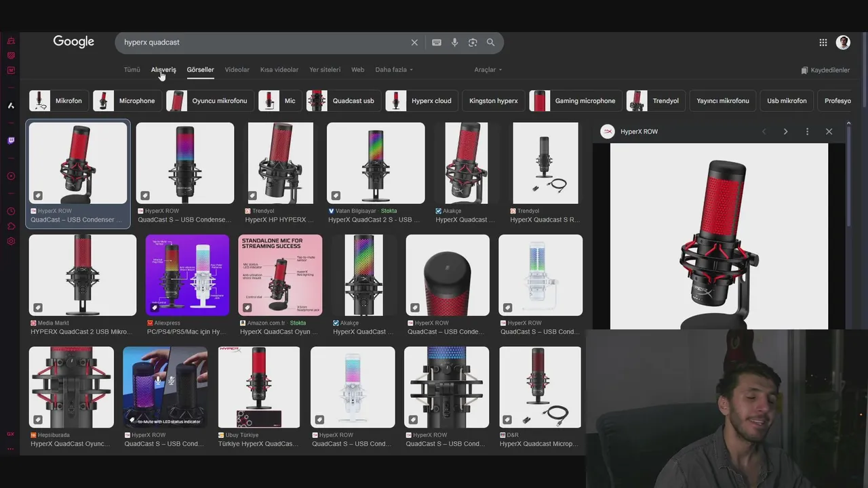This screenshot has height=488, width=868.
Task: Open GX Corner in the Opera sidebar
Action: [x=11, y=41]
